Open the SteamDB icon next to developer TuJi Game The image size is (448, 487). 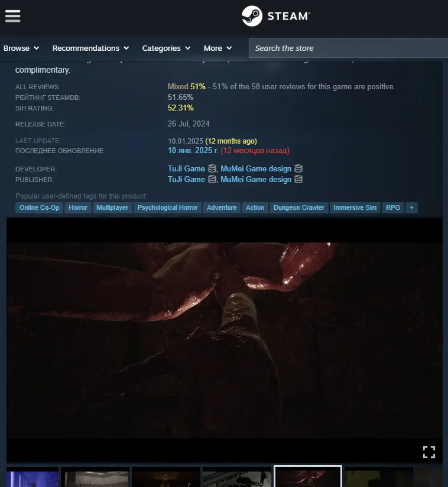tap(212, 168)
